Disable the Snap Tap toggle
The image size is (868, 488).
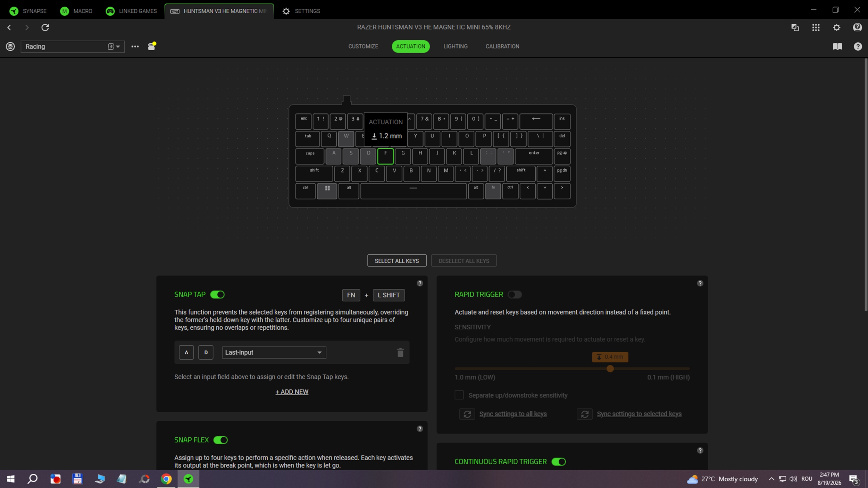coord(218,294)
